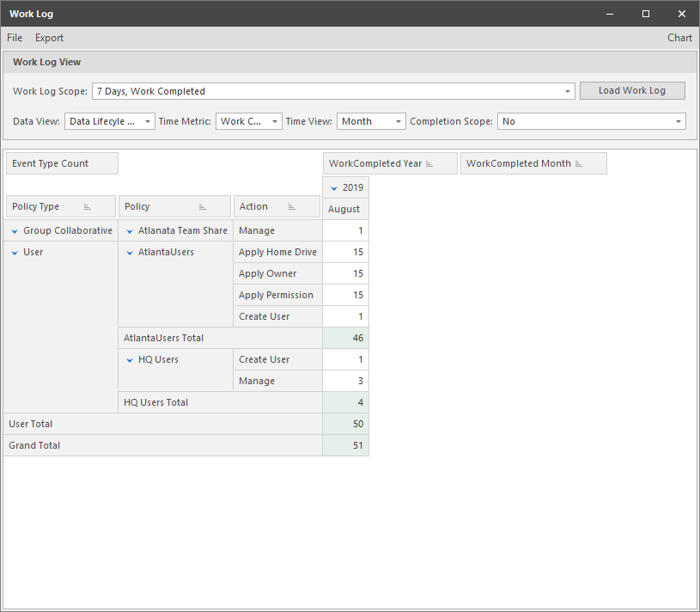The height and width of the screenshot is (612, 700).
Task: Open the Completion Scope dropdown
Action: coord(679,122)
